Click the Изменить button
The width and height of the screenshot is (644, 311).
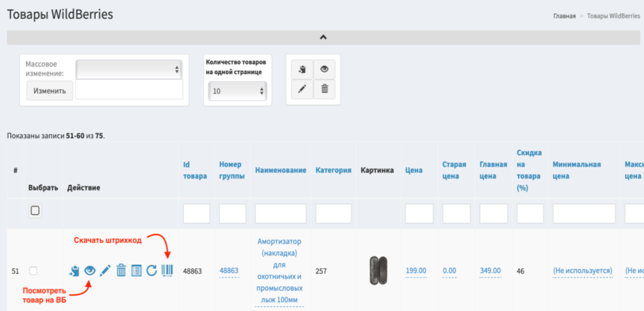point(50,91)
